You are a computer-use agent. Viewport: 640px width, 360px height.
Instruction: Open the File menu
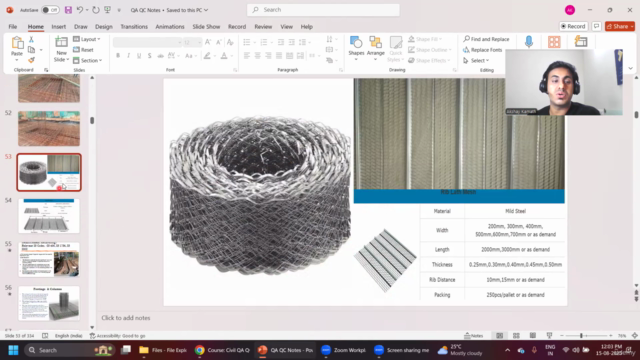pos(13,27)
